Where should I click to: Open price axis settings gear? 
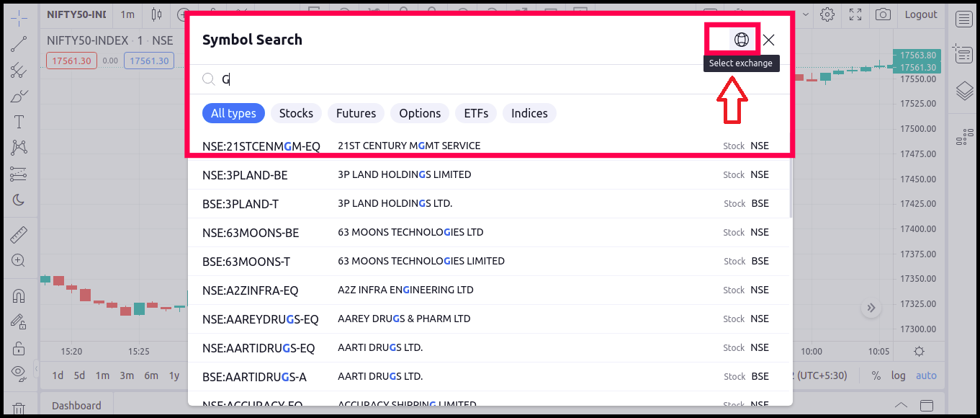[919, 352]
